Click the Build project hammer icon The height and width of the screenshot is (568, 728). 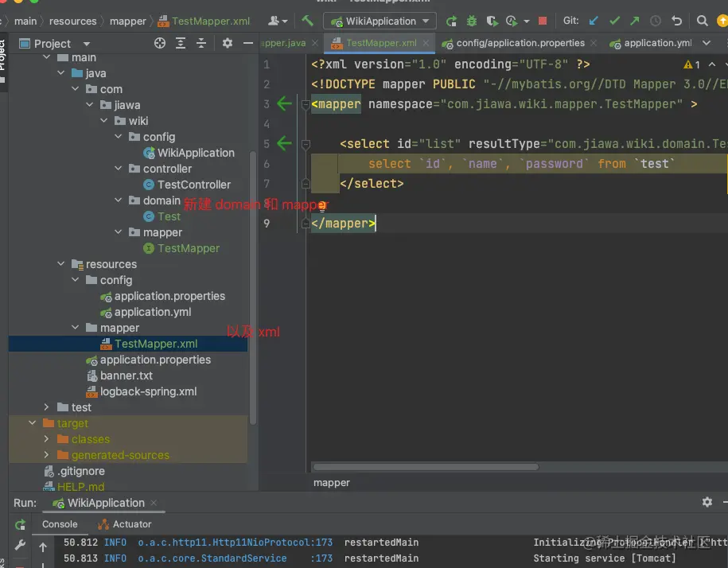[x=307, y=21]
